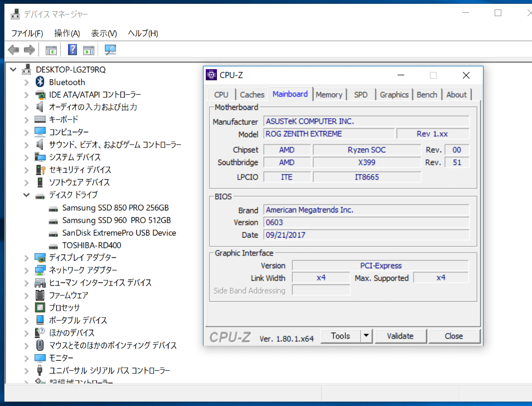Image resolution: width=532 pixels, height=406 pixels.
Task: Switch to the Graphics tab in CPU-Z
Action: [394, 95]
